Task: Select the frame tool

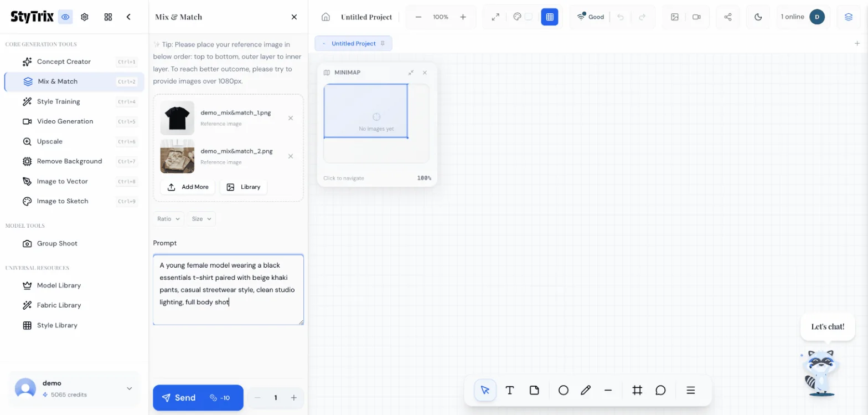Action: (x=637, y=390)
